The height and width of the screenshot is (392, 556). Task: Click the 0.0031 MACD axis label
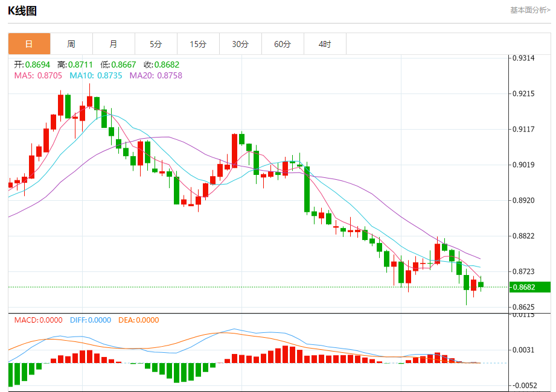point(524,350)
